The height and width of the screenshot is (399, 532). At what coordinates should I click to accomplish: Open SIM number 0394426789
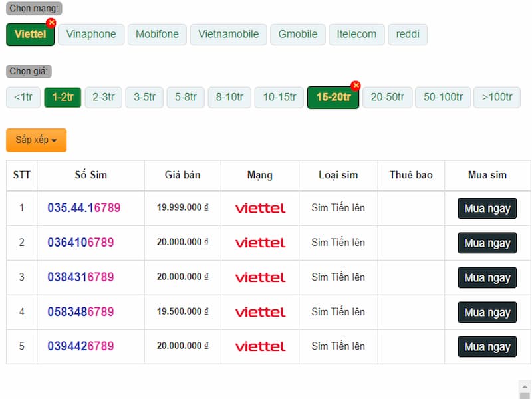coord(80,346)
